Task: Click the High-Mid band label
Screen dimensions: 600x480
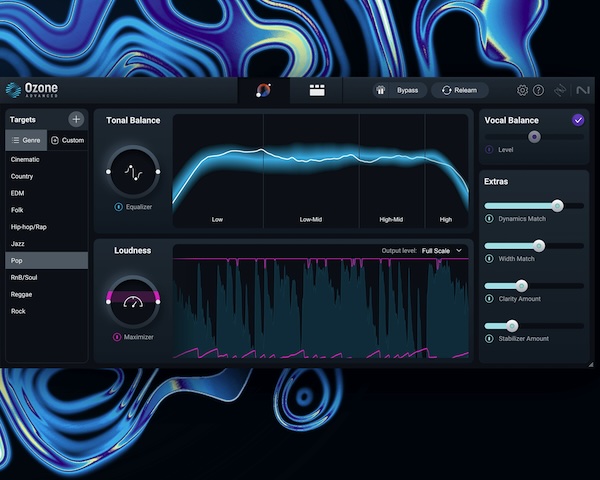Action: tap(391, 219)
